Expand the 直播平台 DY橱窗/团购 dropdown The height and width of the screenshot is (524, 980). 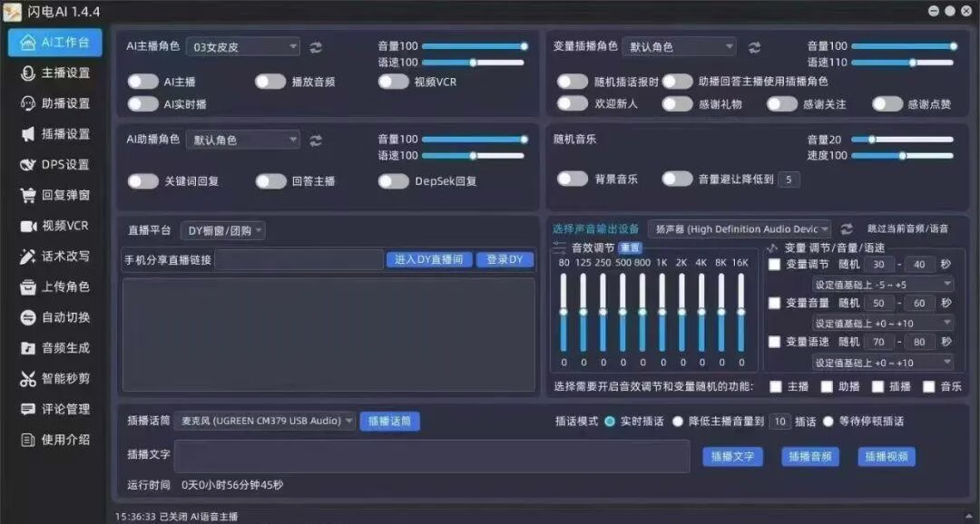[222, 231]
